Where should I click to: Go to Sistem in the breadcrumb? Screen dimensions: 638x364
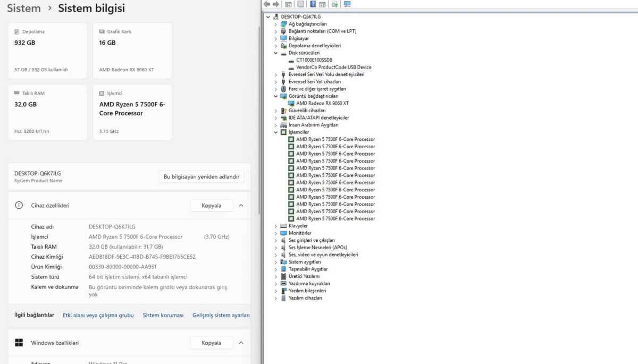(24, 8)
